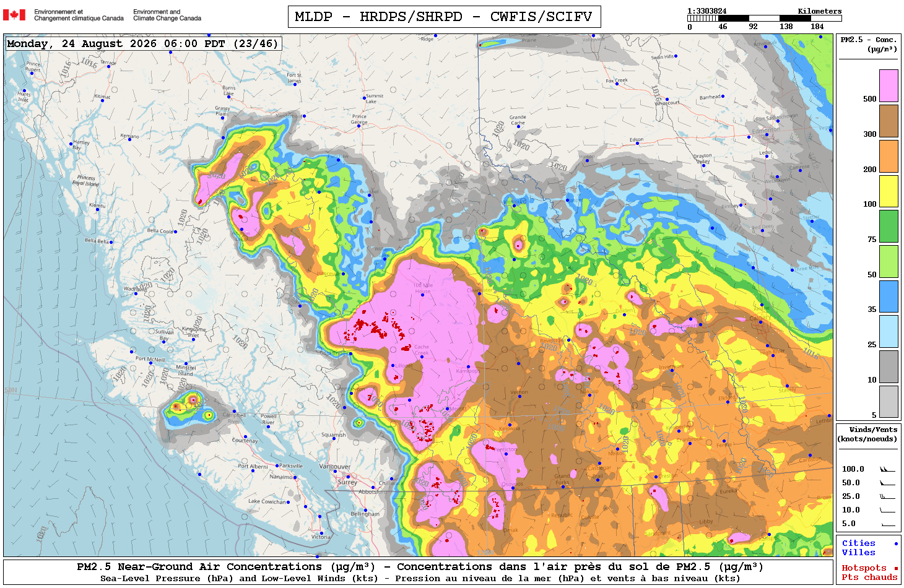Click the Canada flag logo
The height and width of the screenshot is (588, 904).
point(14,15)
